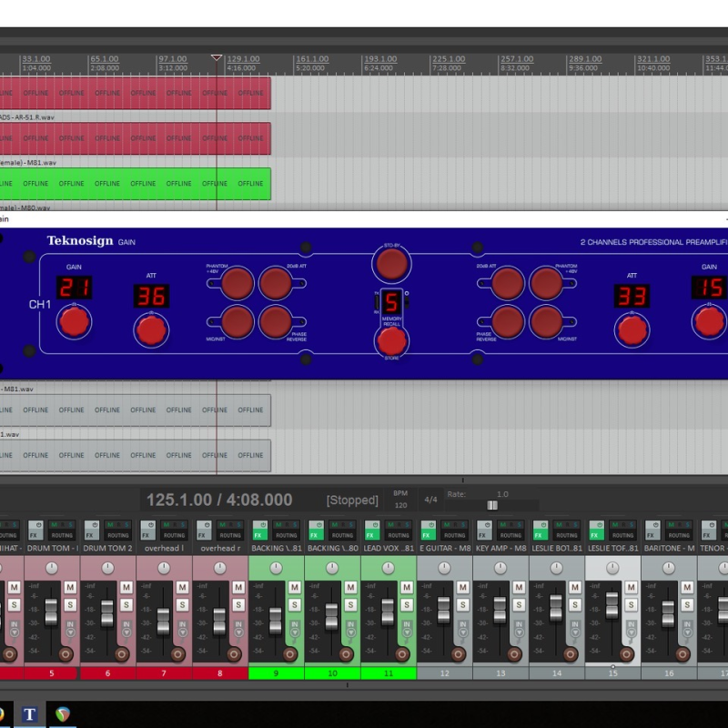Open ROUTING for LESLIE TOF..81 track
The width and height of the screenshot is (728, 728).
tap(622, 535)
